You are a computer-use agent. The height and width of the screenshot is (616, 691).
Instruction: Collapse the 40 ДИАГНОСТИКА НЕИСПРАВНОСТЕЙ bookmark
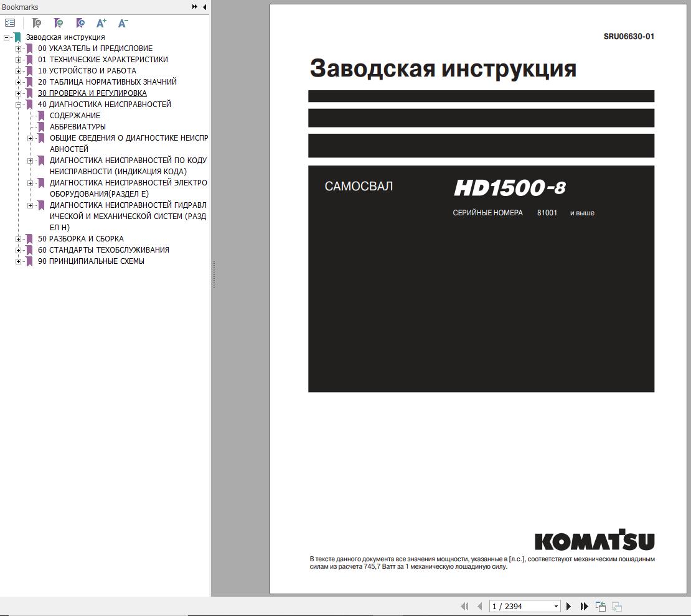coord(18,104)
